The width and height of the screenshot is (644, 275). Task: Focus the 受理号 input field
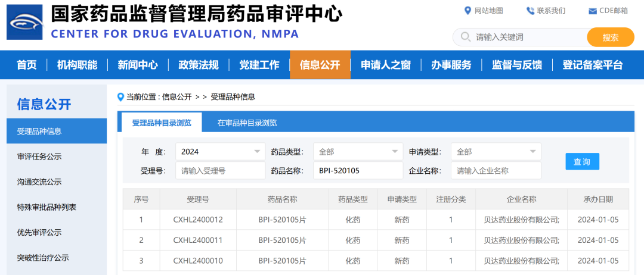coord(220,171)
